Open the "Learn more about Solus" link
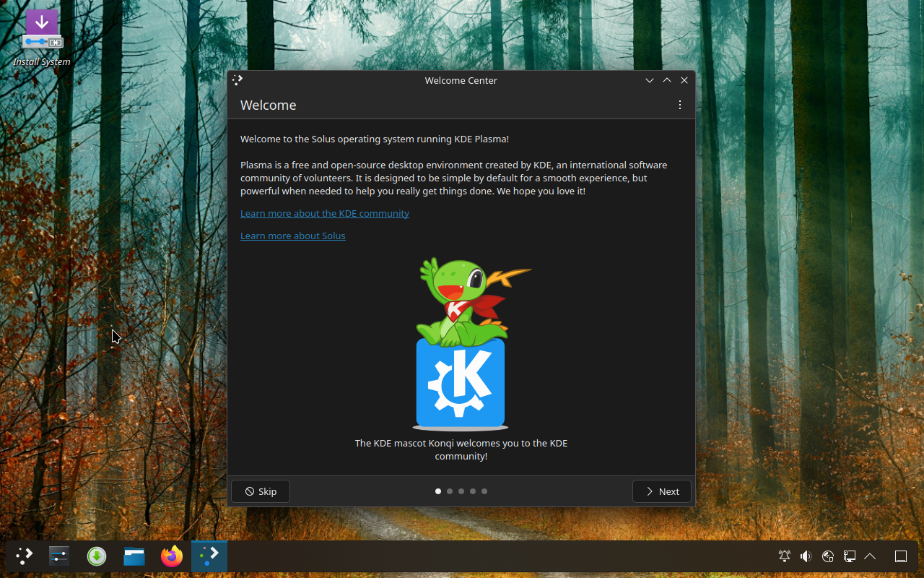The image size is (924, 578). (x=293, y=236)
